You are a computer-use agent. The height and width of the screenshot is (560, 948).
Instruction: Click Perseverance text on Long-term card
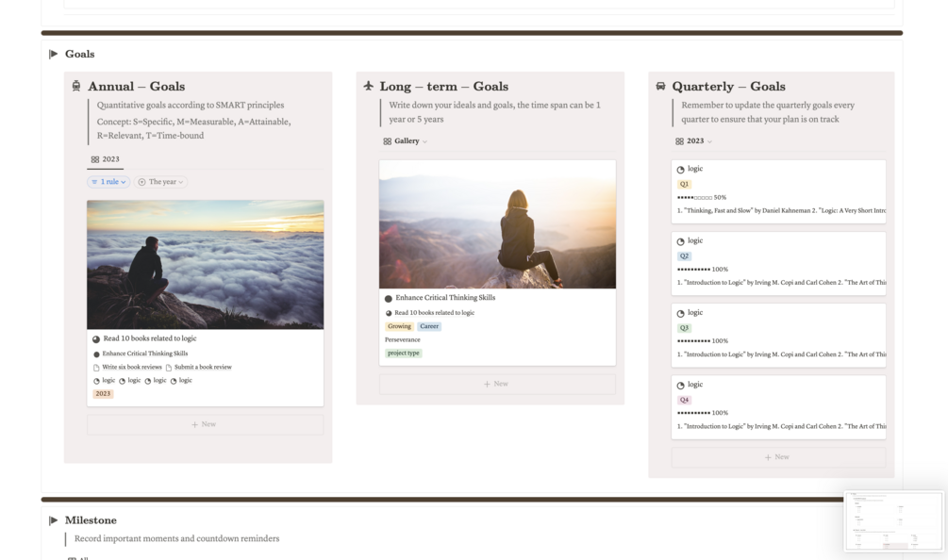coord(402,340)
